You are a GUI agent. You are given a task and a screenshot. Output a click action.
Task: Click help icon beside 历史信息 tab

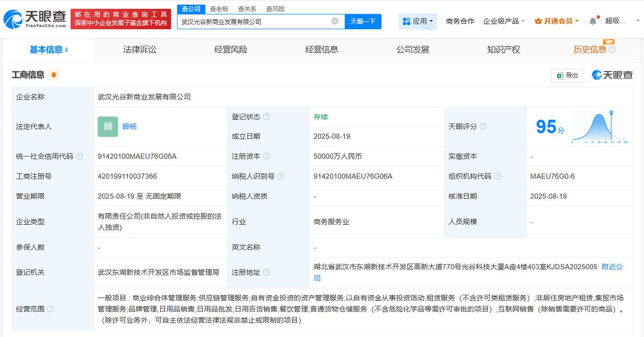coord(612,49)
